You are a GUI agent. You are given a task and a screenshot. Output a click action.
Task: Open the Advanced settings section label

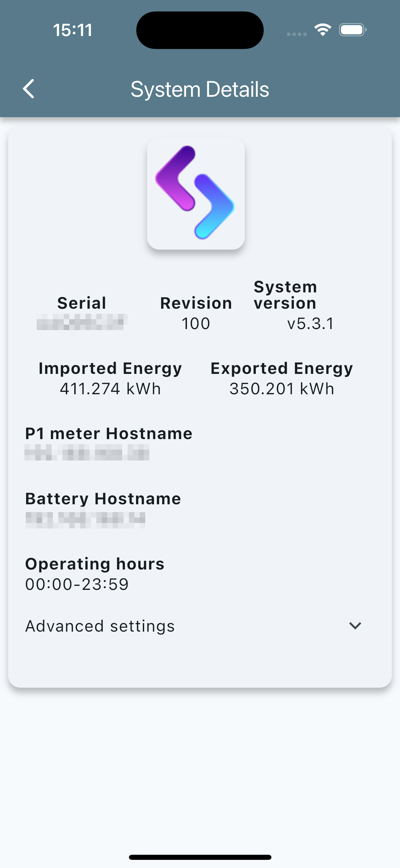100,626
